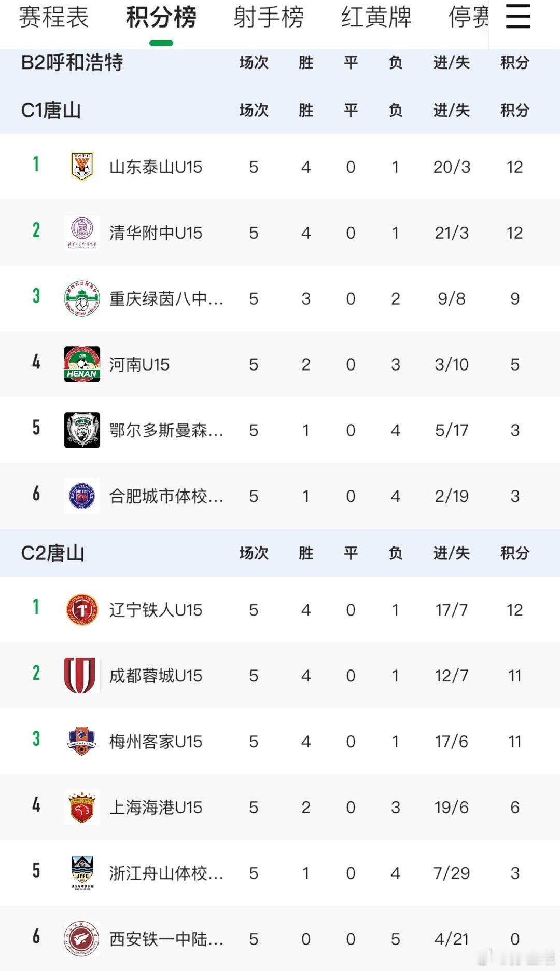Click the Ordos team crest icon
The width and height of the screenshot is (560, 971).
(82, 430)
